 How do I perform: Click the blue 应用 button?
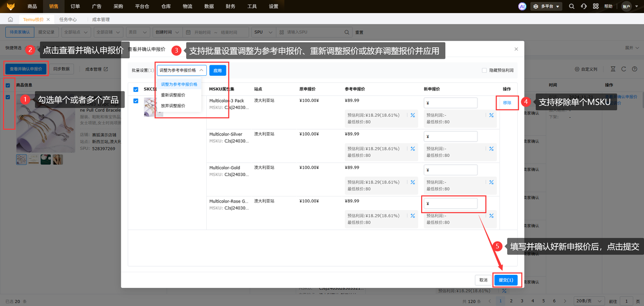click(x=217, y=70)
